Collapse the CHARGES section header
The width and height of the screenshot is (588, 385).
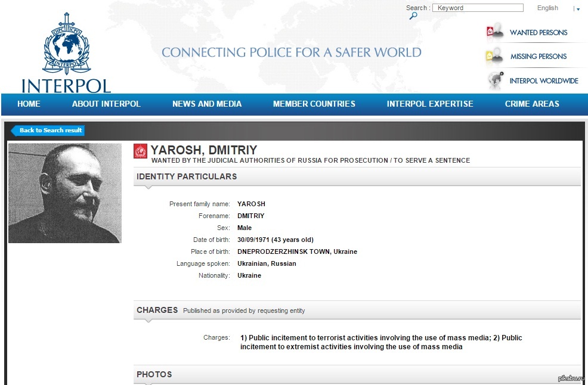[357, 310]
